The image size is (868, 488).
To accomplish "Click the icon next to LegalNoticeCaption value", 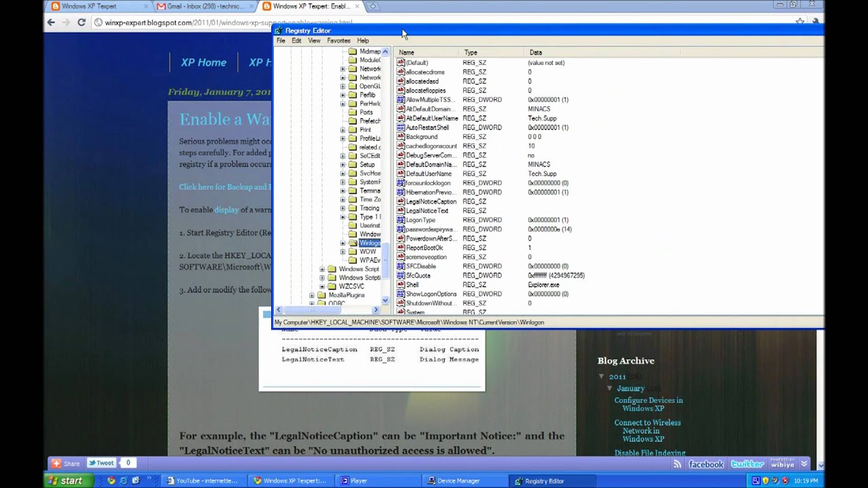I will (x=400, y=201).
